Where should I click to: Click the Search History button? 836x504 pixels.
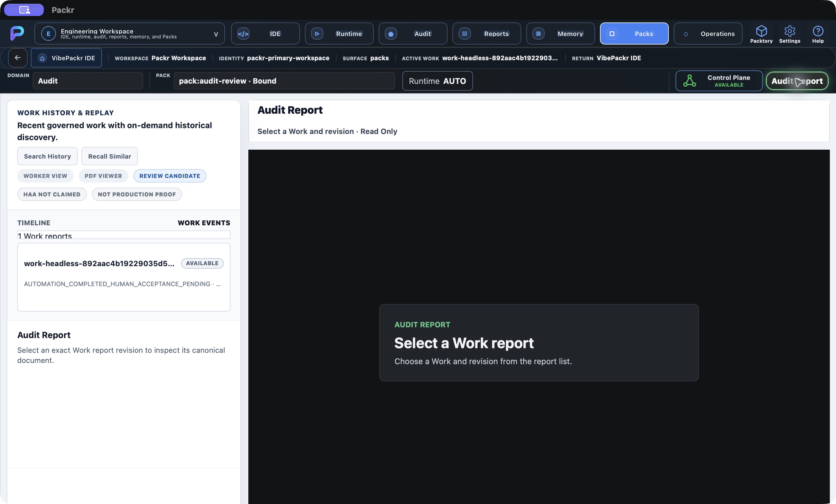(47, 156)
